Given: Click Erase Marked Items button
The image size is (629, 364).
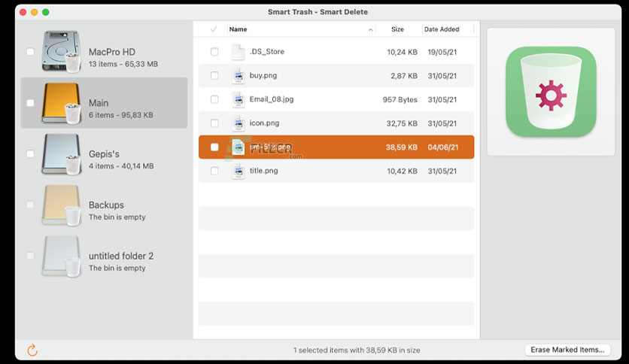Looking at the screenshot, I should pyautogui.click(x=567, y=350).
